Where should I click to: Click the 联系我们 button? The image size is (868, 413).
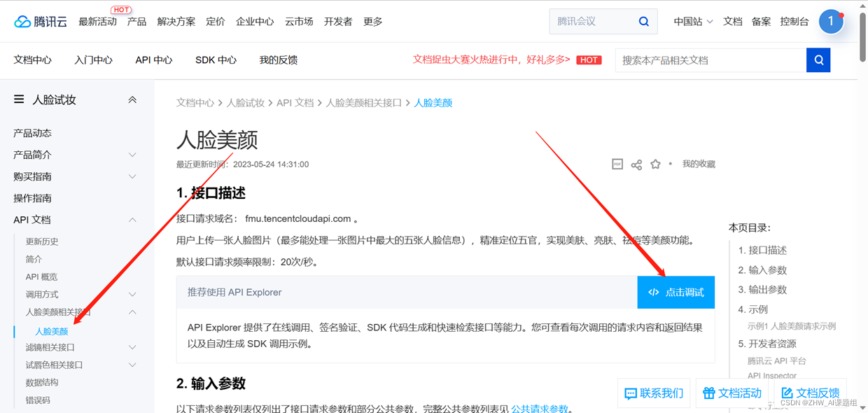click(654, 393)
